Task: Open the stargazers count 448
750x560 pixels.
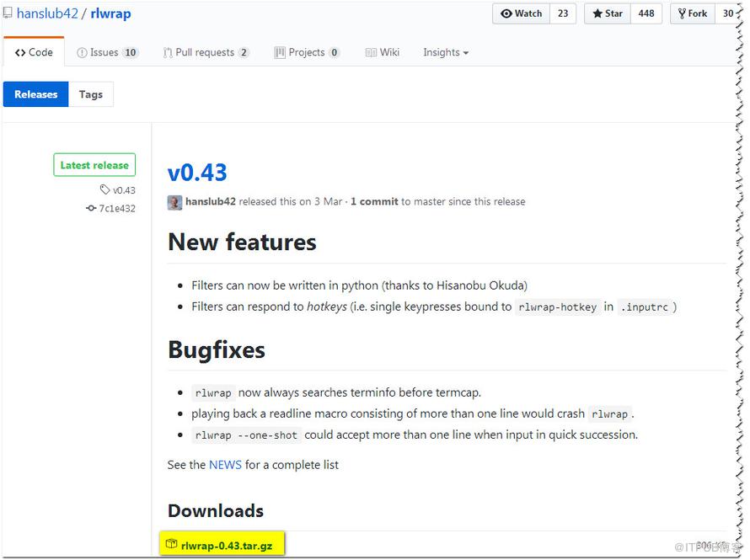Action: tap(646, 13)
